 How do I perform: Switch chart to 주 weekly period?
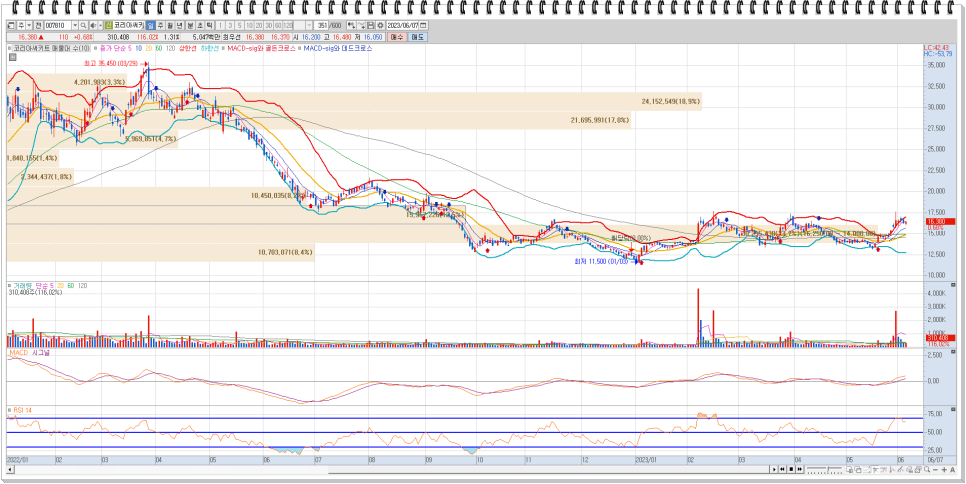(160, 25)
